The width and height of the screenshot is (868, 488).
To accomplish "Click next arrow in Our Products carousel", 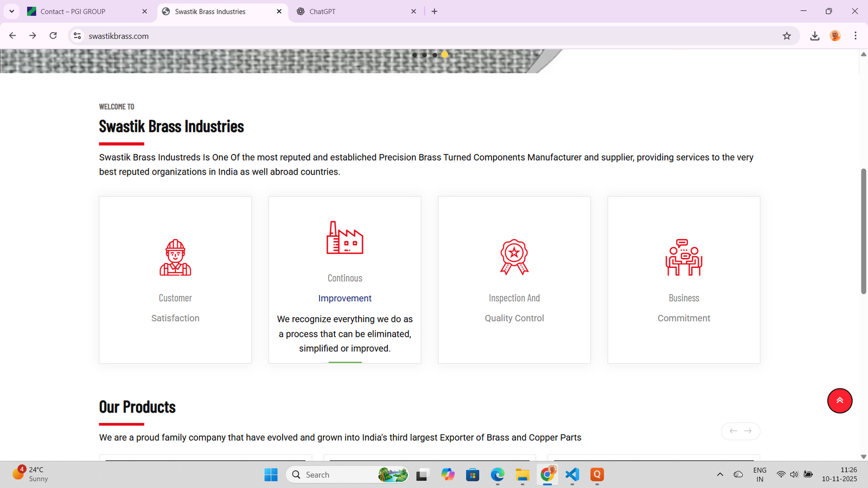I will (748, 431).
